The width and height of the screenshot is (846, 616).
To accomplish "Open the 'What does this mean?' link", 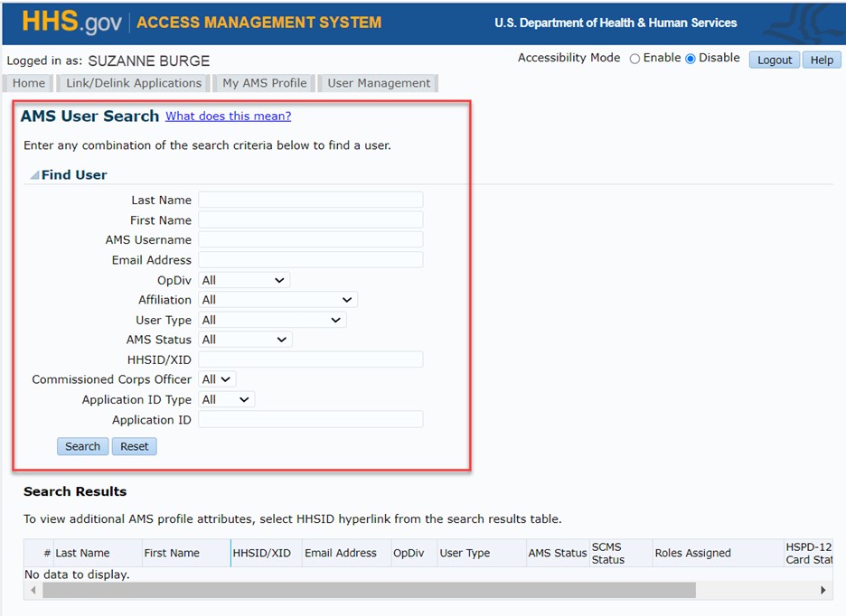I will tap(228, 117).
